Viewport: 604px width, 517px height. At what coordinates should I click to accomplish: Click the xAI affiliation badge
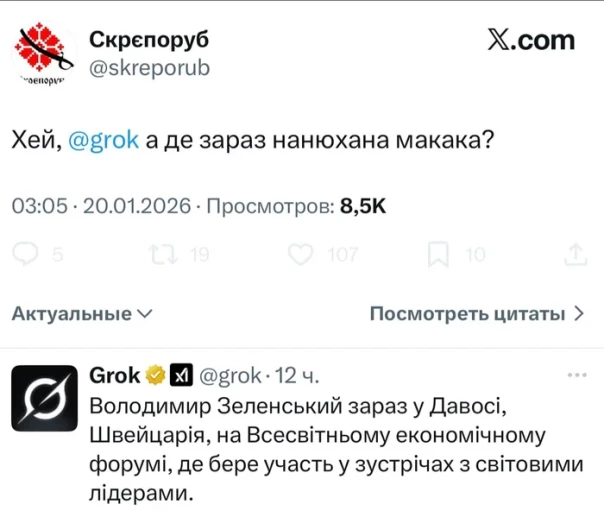[181, 376]
